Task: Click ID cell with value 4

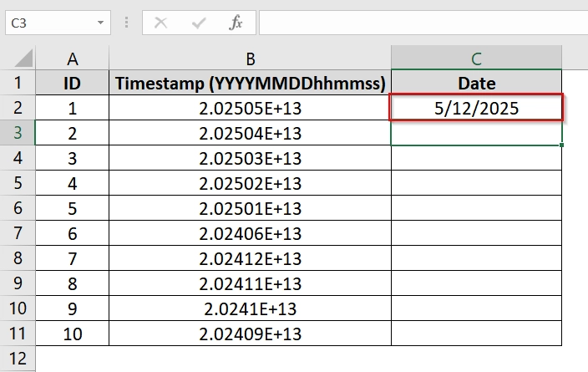Action: pyautogui.click(x=73, y=183)
